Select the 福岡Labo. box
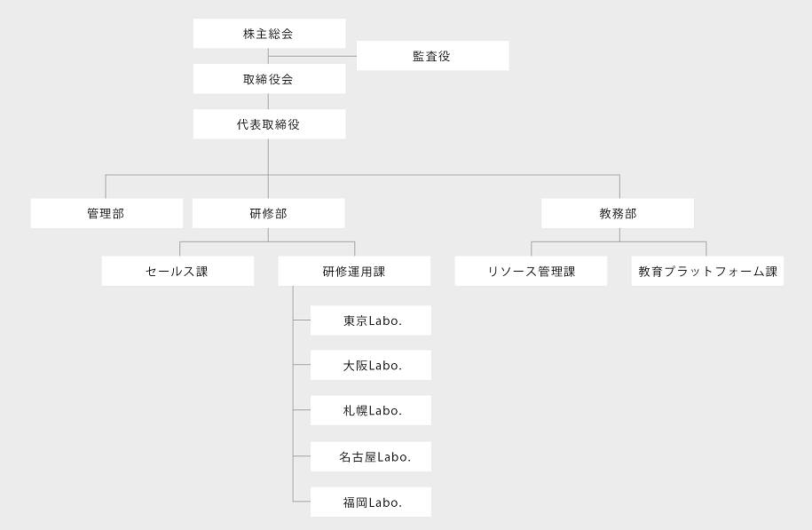The width and height of the screenshot is (812, 530). (x=371, y=502)
